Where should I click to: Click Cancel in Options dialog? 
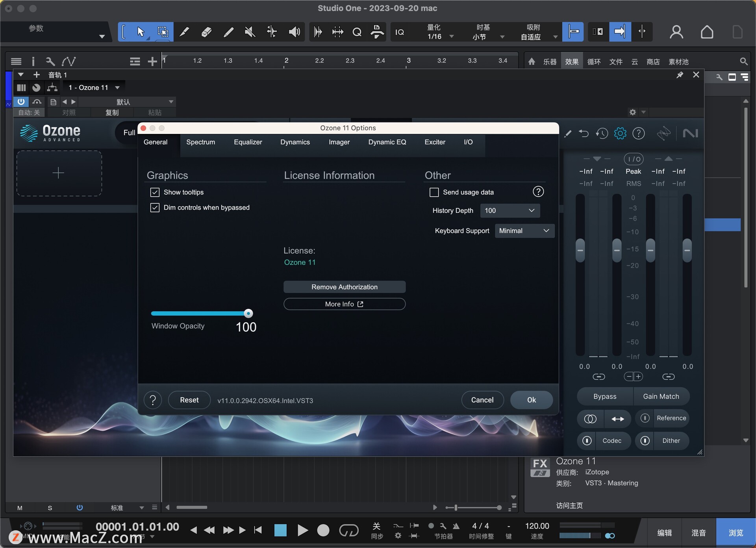[x=482, y=400]
